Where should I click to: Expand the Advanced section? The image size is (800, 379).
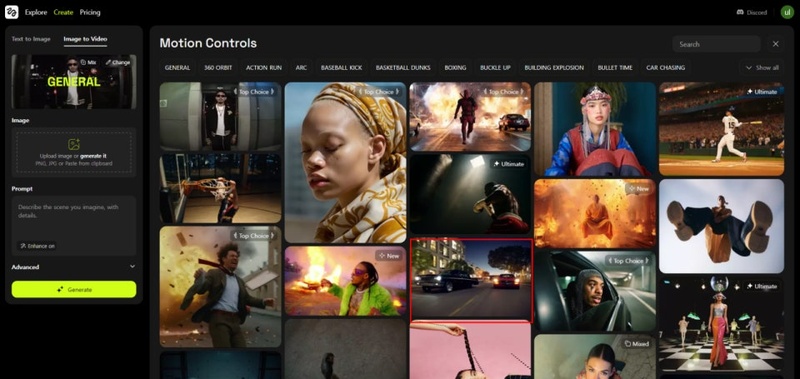tap(74, 267)
